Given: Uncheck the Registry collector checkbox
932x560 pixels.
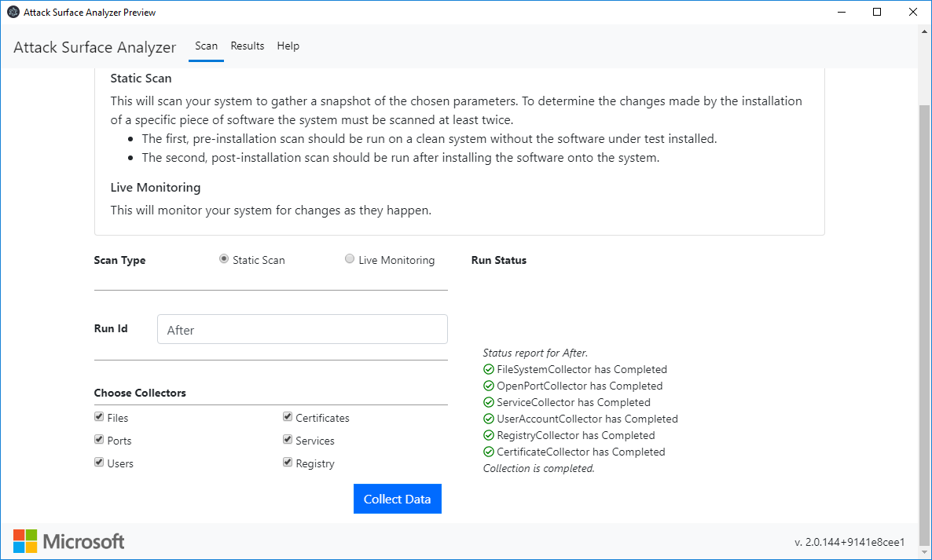Looking at the screenshot, I should (x=288, y=462).
